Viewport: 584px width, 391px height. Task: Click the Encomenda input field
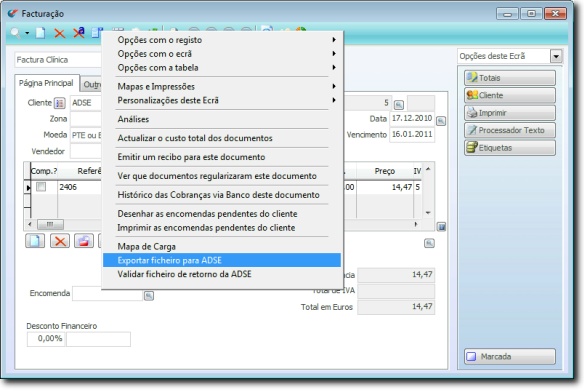(108, 293)
